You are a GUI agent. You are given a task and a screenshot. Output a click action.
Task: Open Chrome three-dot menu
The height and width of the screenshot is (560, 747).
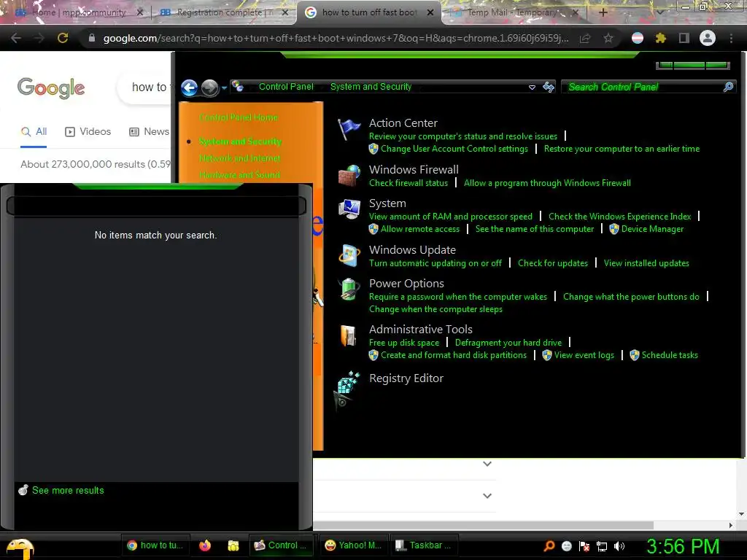tap(731, 38)
